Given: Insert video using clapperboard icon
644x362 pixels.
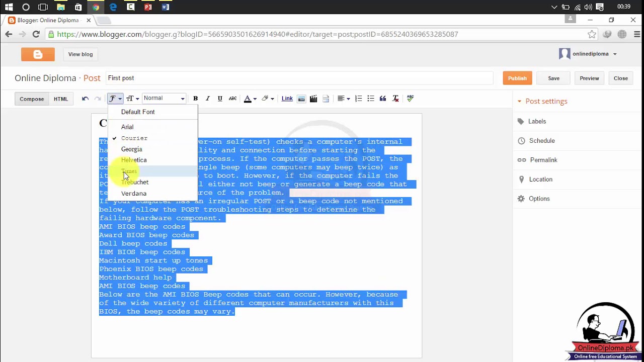Looking at the screenshot, I should point(313,99).
